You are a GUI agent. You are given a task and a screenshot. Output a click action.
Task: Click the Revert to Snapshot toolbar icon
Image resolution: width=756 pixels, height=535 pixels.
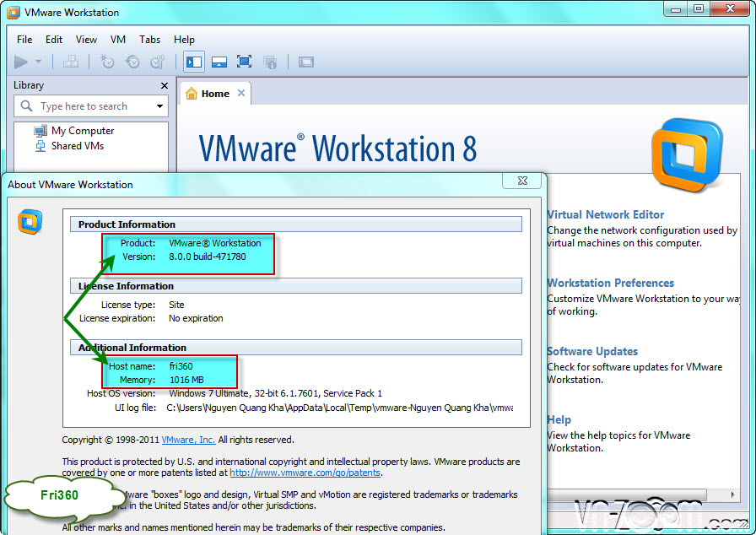(132, 62)
